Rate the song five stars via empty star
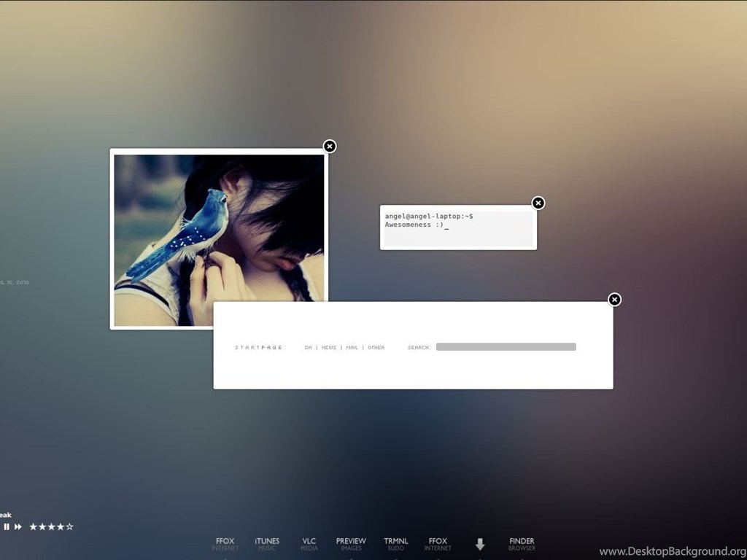The height and width of the screenshot is (560, 747). coord(70,526)
